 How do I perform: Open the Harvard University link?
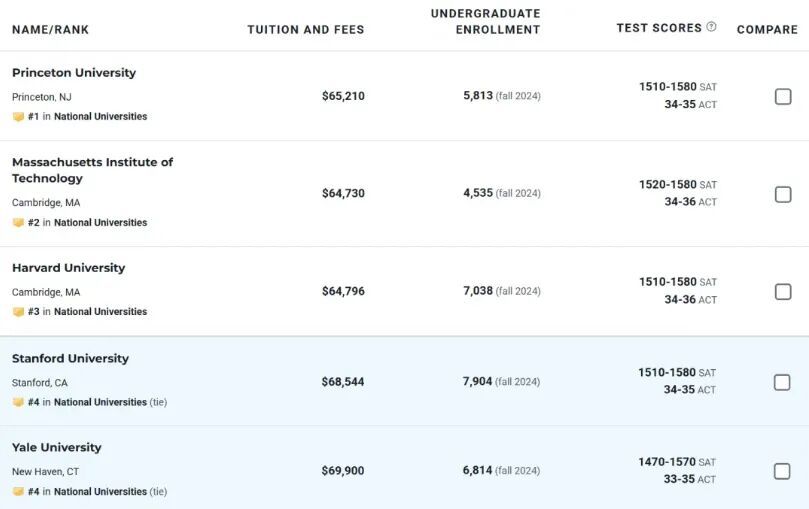tap(68, 268)
